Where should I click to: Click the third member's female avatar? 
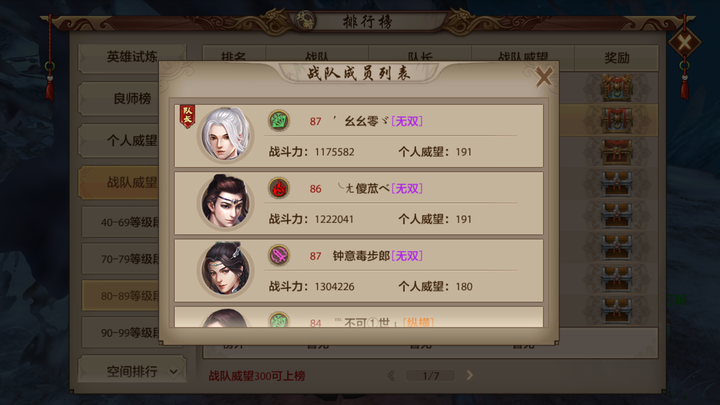click(225, 269)
